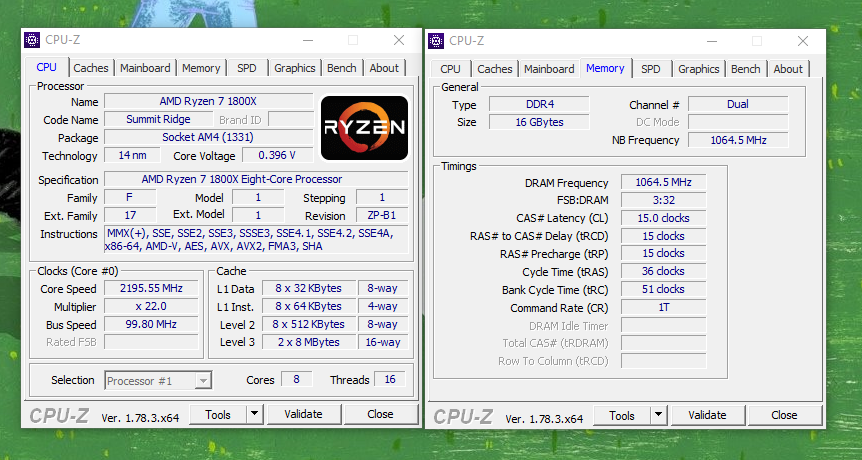Click the Specification field text

point(256,179)
